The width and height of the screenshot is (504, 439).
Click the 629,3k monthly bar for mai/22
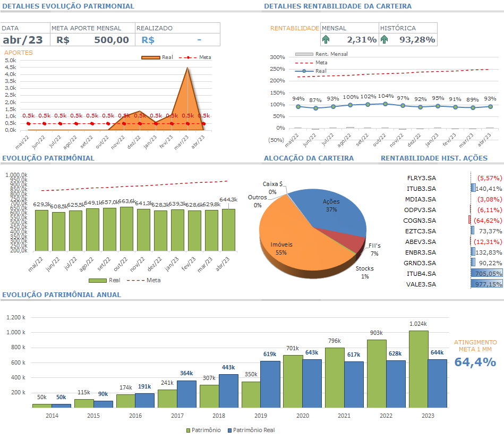(41, 231)
